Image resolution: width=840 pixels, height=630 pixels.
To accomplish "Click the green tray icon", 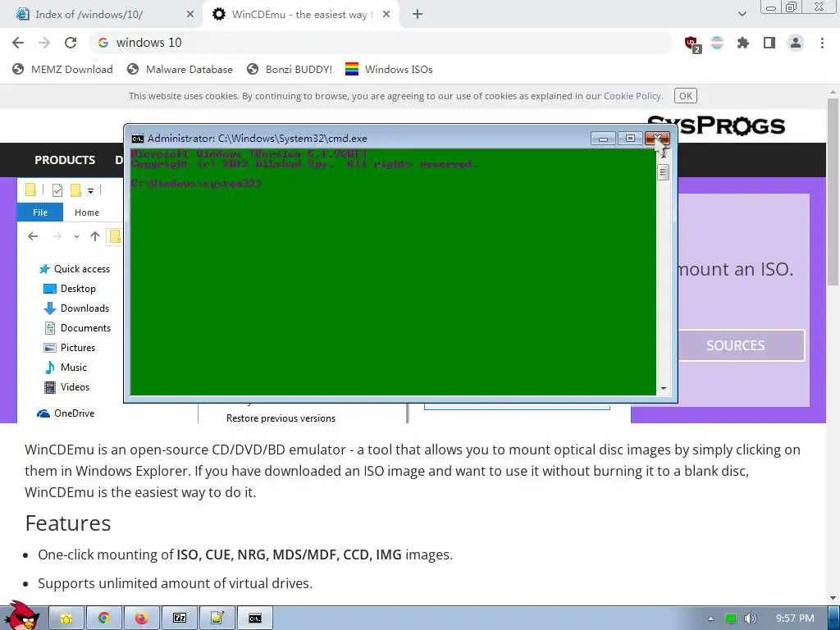I will click(731, 619).
